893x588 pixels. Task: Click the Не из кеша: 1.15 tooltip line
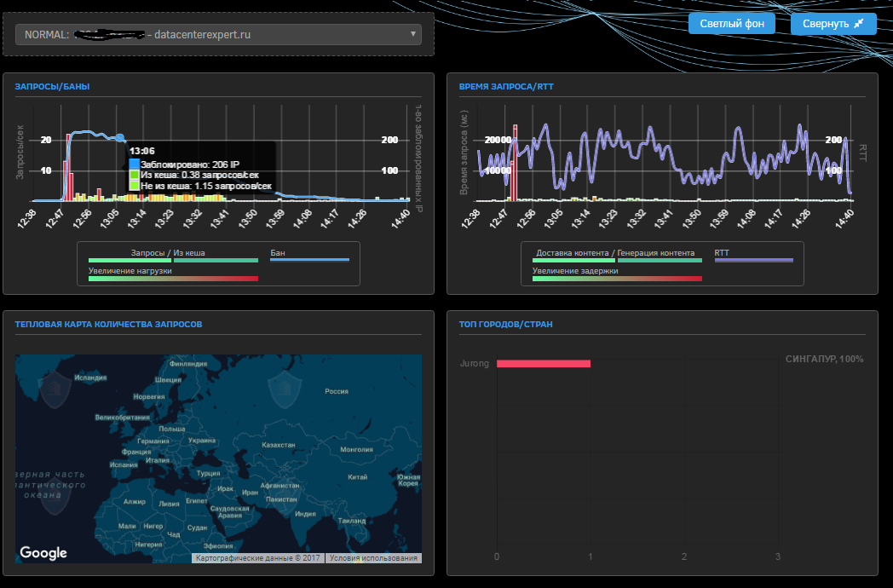coord(200,186)
